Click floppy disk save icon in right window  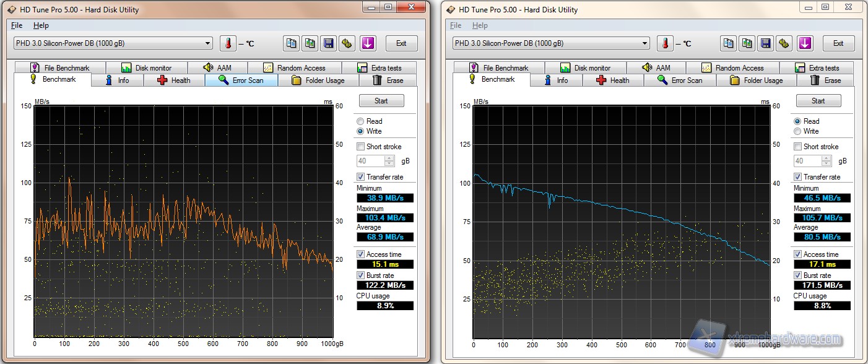coord(766,43)
